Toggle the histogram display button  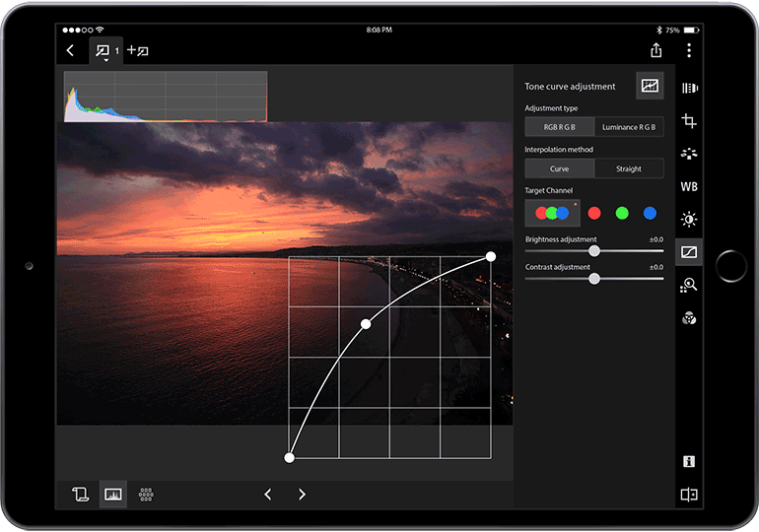click(x=113, y=495)
